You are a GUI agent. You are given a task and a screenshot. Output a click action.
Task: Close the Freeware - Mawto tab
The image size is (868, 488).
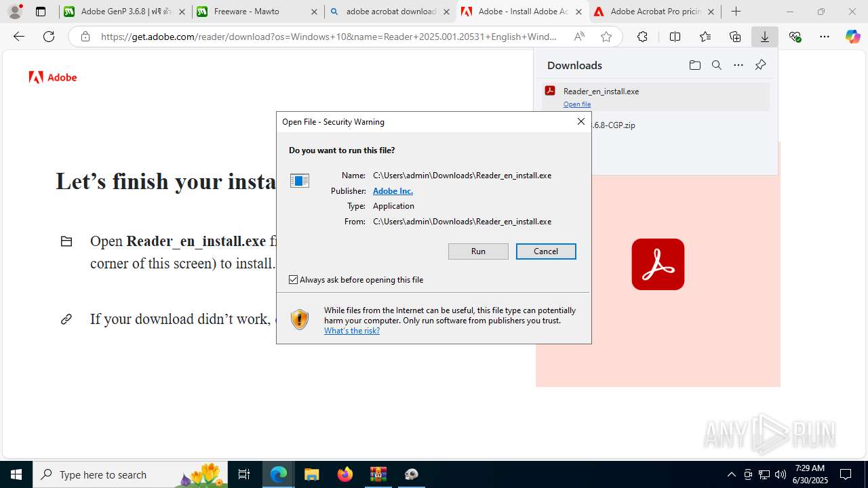click(314, 12)
